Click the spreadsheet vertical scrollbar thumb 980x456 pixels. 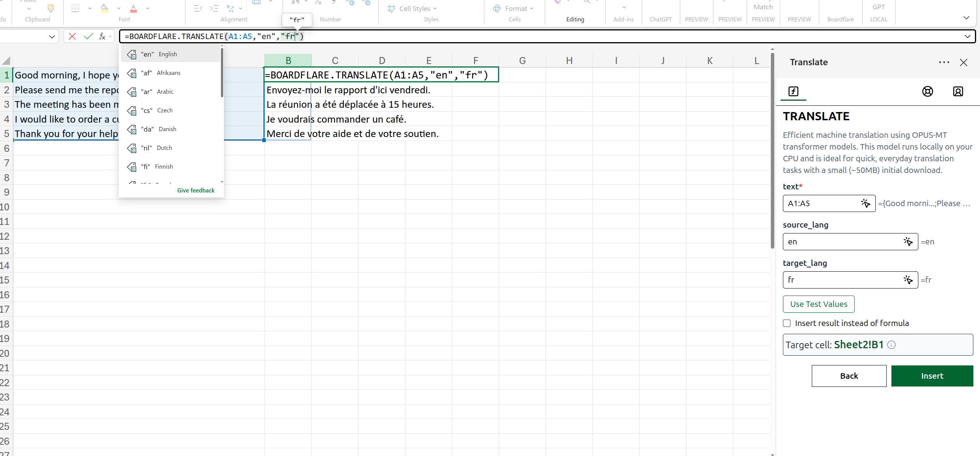(x=772, y=151)
